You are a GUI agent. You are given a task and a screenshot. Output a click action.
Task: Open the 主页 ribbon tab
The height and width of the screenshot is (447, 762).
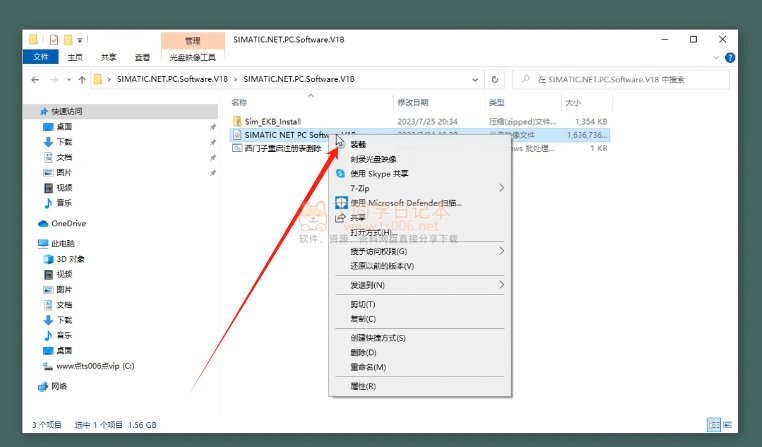click(75, 57)
